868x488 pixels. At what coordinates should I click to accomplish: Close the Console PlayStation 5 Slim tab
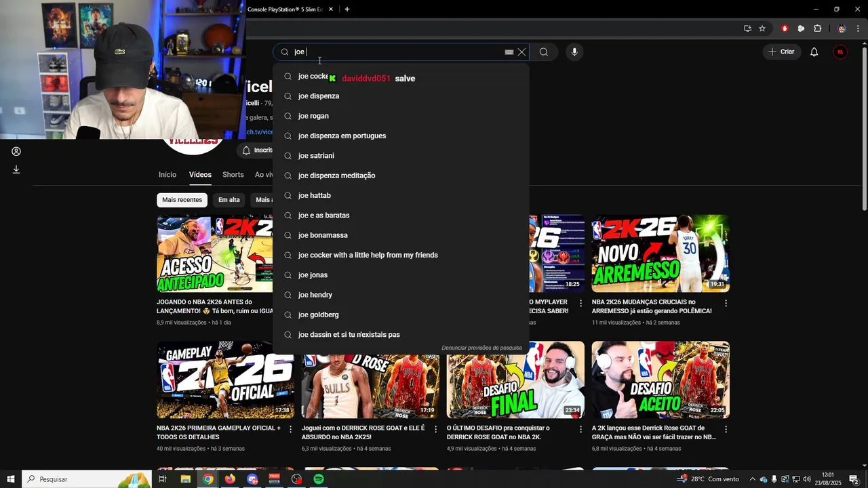coord(331,9)
